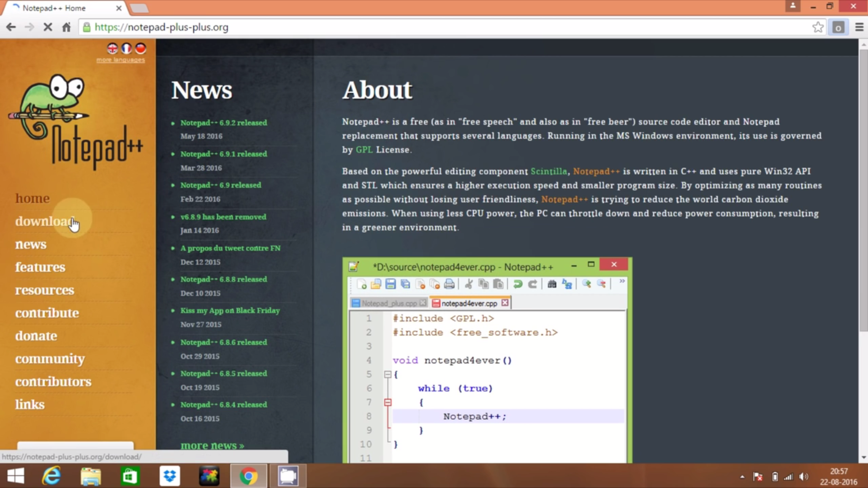
Task: Go to the community page
Action: (50, 358)
